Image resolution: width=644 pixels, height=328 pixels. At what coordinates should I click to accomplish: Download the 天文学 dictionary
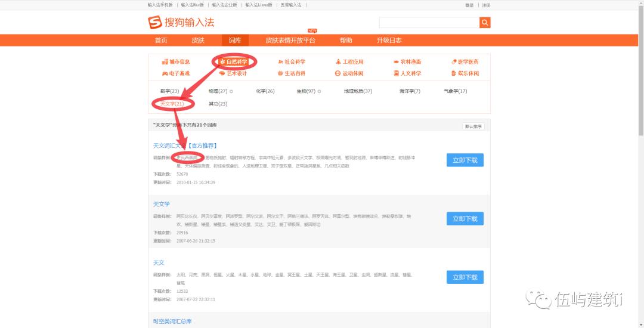point(465,219)
